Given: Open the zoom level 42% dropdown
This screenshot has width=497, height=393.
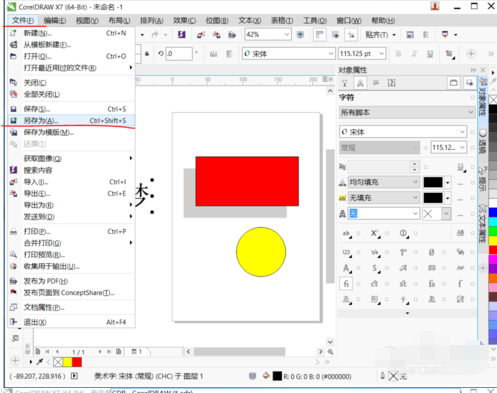Looking at the screenshot, I should [287, 34].
